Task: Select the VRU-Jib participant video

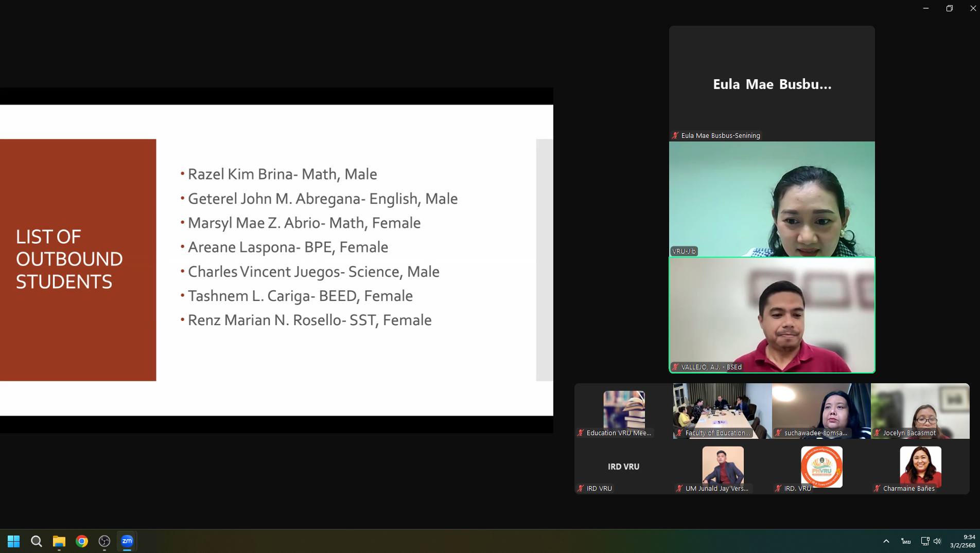Action: [x=772, y=199]
